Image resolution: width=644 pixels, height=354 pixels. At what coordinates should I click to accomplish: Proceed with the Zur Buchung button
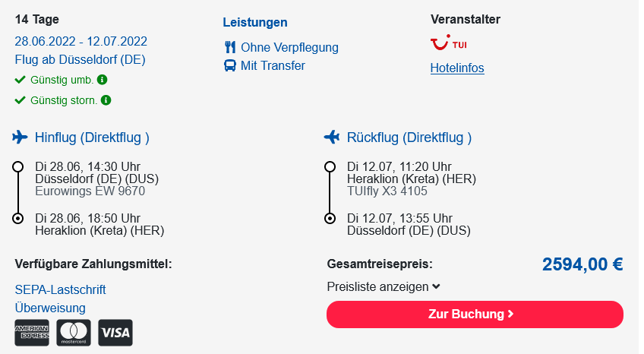(x=475, y=314)
